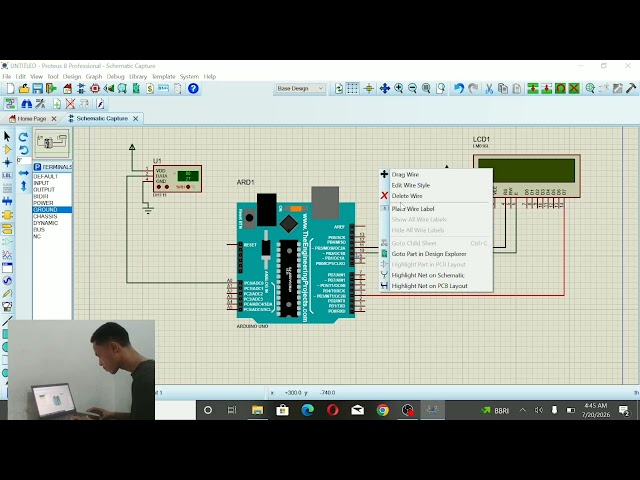Select the Buses Mode tool
This screenshot has width=640, height=480.
pos(7,201)
